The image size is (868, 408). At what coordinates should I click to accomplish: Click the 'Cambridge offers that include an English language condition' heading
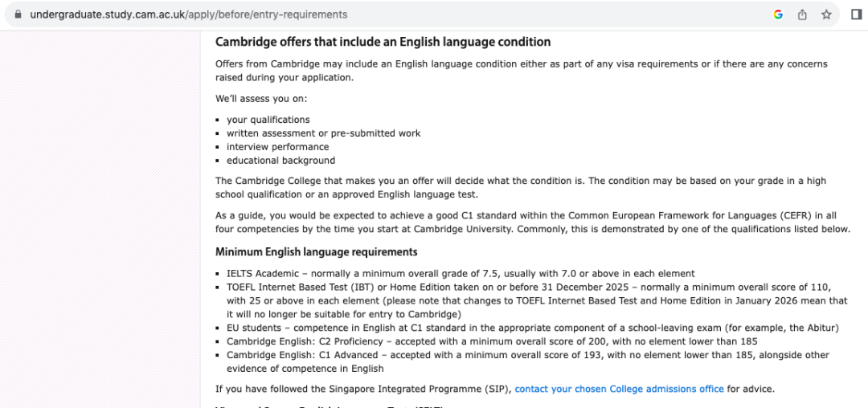tap(383, 42)
